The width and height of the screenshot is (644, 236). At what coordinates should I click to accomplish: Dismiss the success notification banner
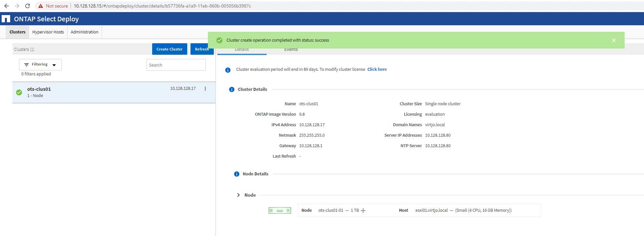614,40
